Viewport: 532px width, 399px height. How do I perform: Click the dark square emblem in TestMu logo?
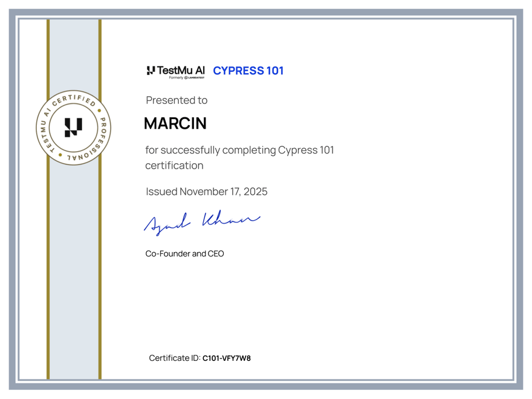tap(150, 70)
